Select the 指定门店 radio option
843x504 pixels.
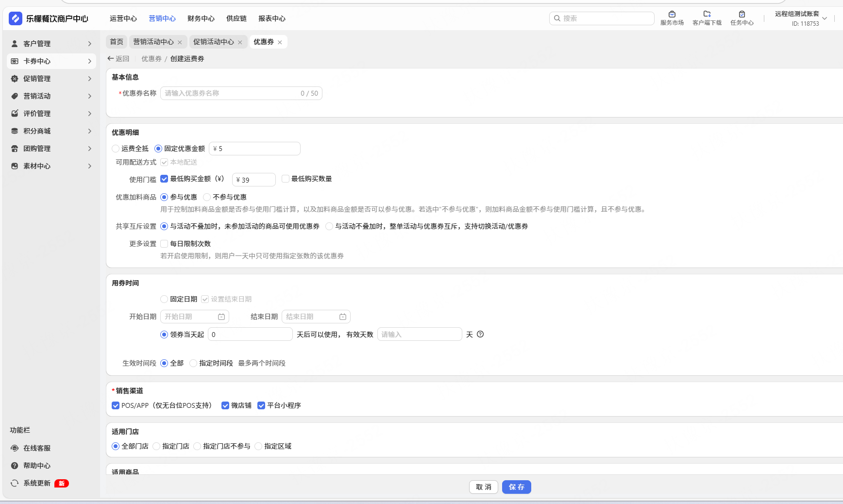pyautogui.click(x=156, y=446)
